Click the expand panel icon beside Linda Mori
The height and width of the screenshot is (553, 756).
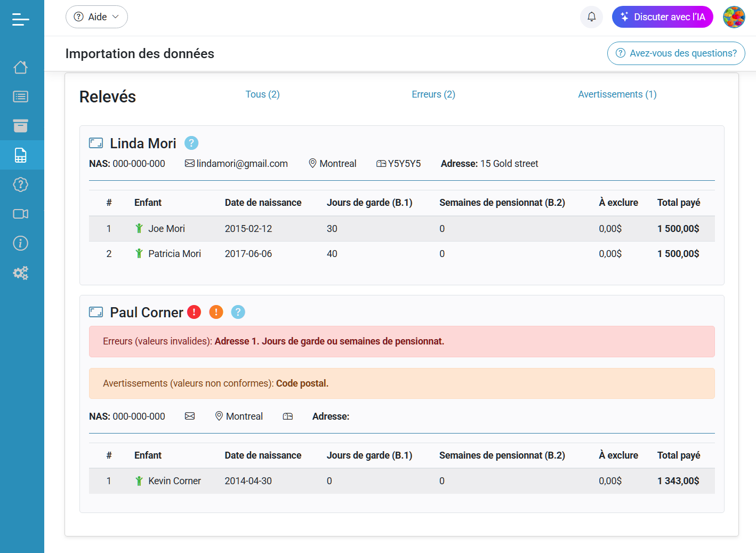pos(95,143)
